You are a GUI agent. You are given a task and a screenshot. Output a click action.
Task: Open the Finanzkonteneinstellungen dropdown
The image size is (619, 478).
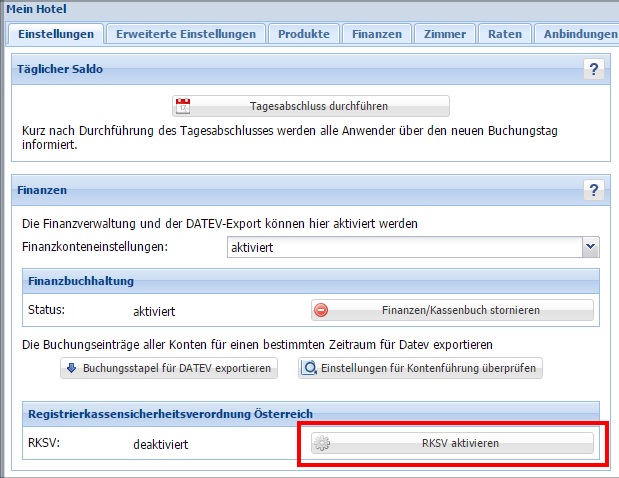(590, 246)
